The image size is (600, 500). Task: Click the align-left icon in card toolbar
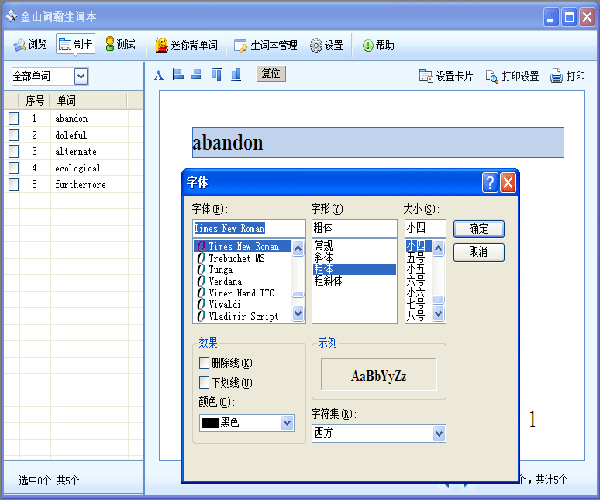click(178, 74)
